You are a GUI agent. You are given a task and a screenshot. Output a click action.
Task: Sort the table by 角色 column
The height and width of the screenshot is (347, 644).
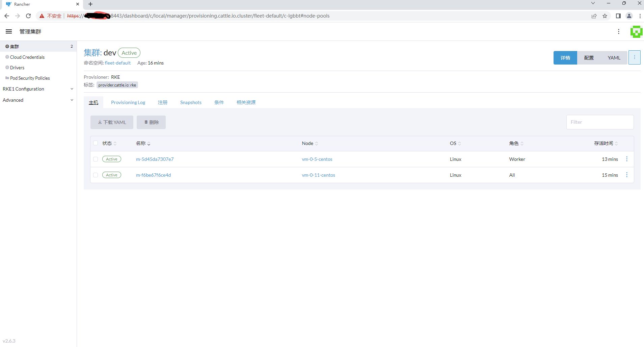(516, 143)
